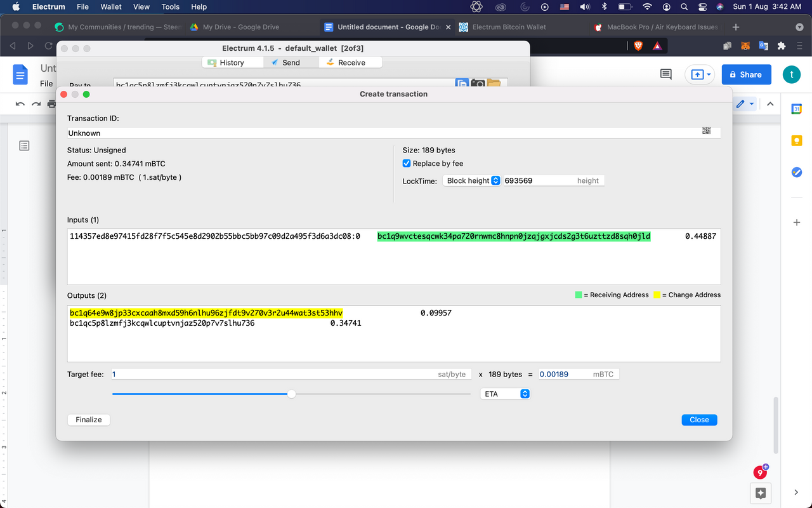This screenshot has height=508, width=812.
Task: Open the browser tab search dropdown
Action: 799,27
